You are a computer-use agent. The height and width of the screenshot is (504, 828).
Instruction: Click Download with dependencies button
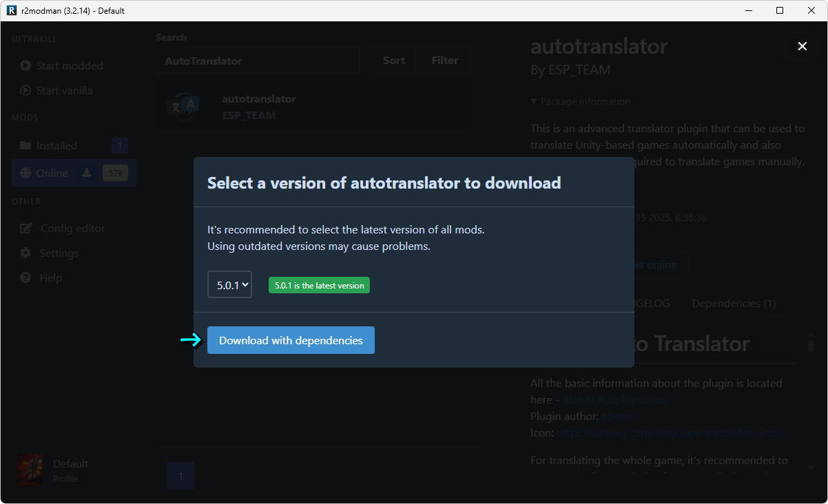(x=291, y=340)
